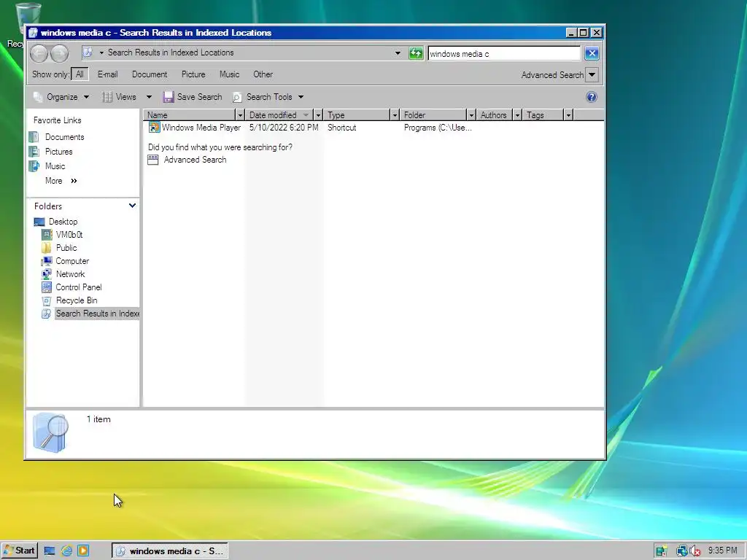Launch Internet Explorer from Quick Launch
The image size is (747, 560).
click(x=66, y=551)
